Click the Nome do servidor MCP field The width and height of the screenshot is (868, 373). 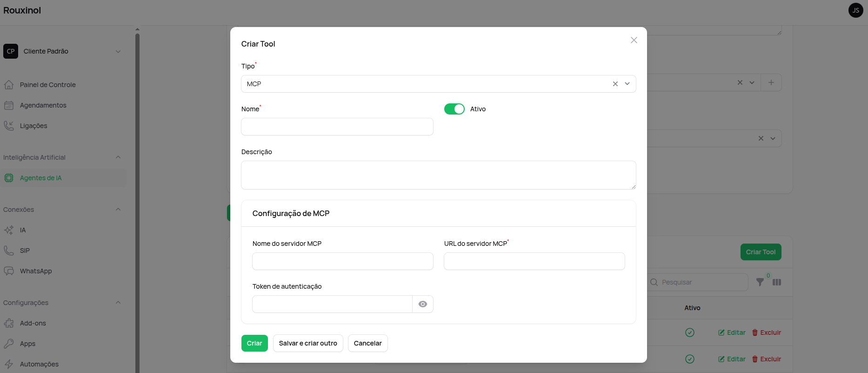(343, 261)
